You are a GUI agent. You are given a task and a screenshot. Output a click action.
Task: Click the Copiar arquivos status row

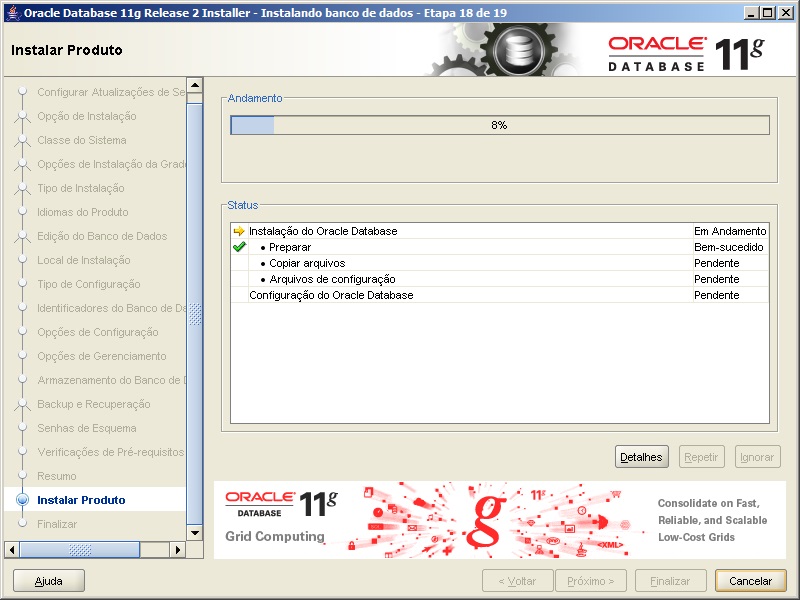(499, 263)
